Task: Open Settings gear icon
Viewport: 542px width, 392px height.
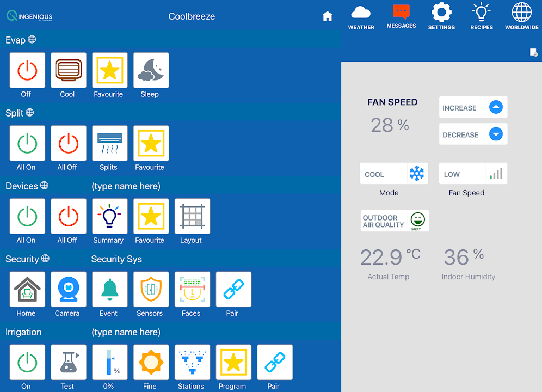Action: coord(441,17)
